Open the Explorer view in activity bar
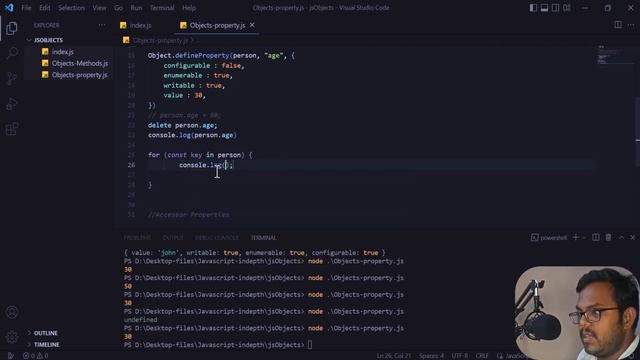640x360 pixels. (12, 28)
